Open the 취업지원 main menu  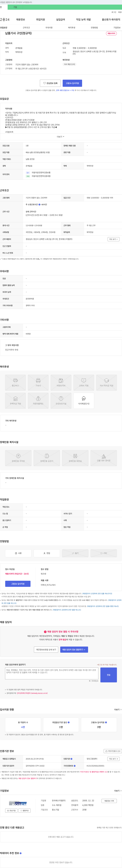coord(40,20)
